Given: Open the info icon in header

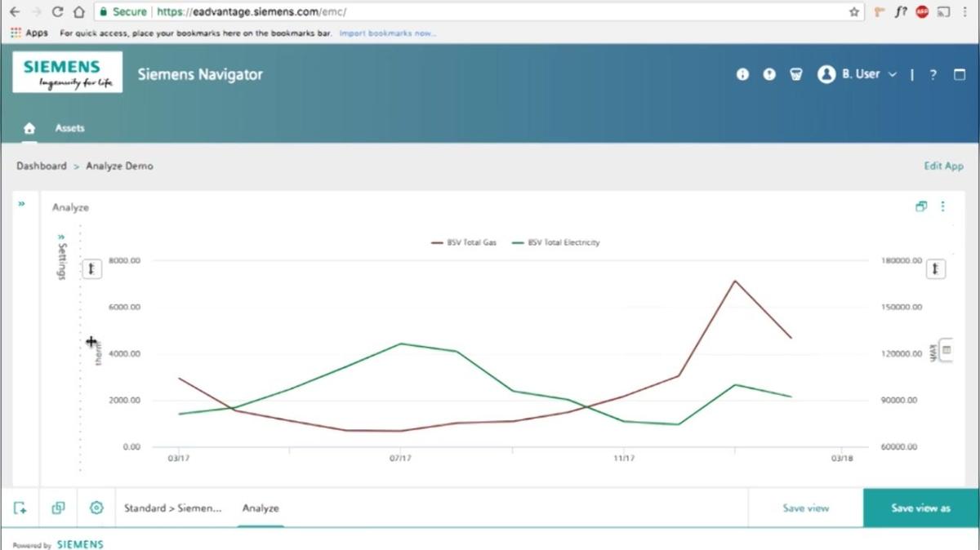Looking at the screenshot, I should point(742,74).
